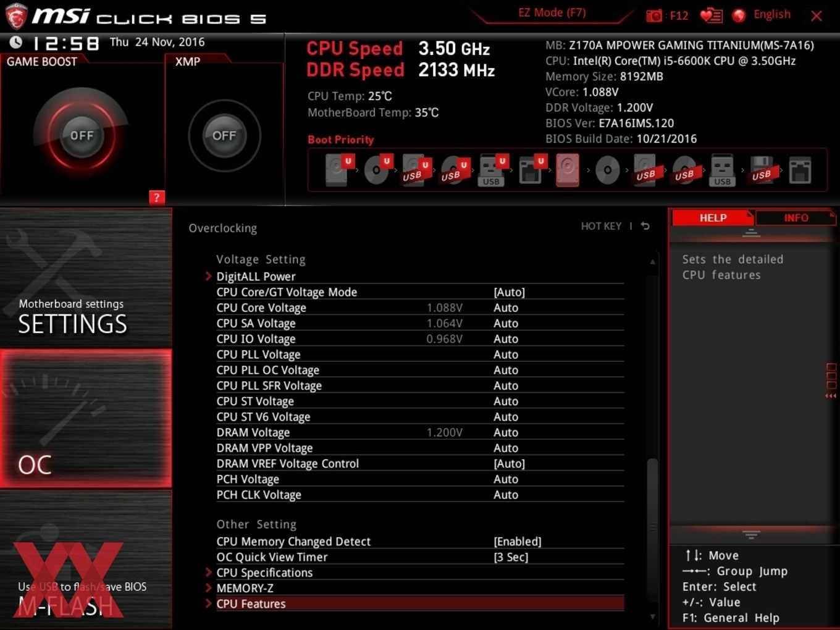Select the legacy CD/DVD boot icon without USB tag
The image size is (840, 630).
[607, 170]
